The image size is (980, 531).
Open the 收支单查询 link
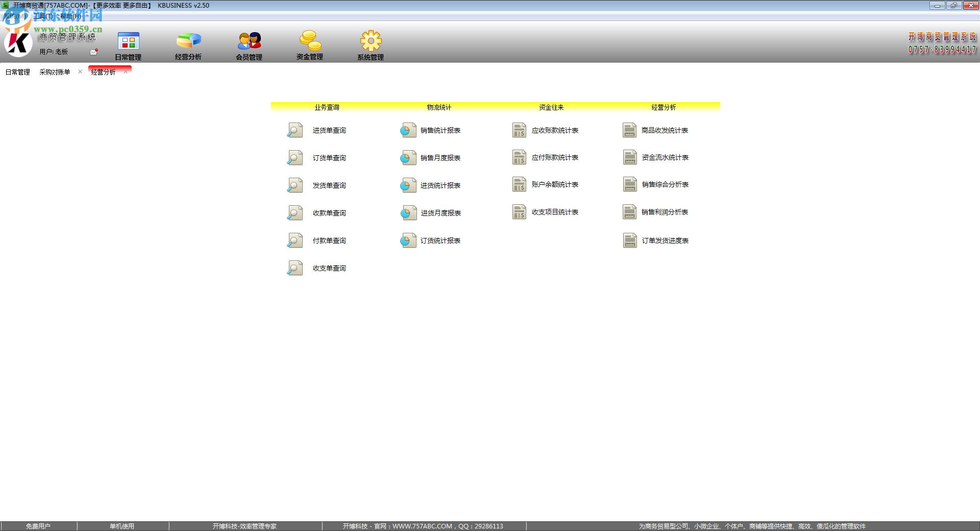click(x=329, y=268)
